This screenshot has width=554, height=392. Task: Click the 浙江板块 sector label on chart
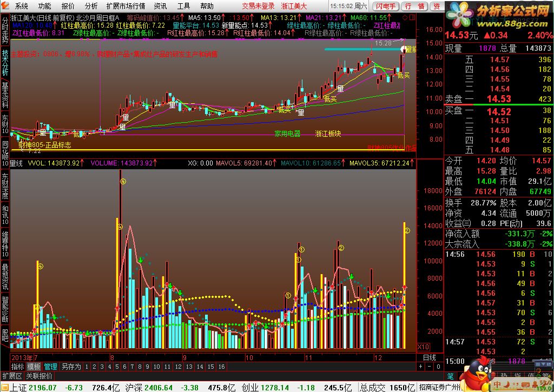[328, 134]
